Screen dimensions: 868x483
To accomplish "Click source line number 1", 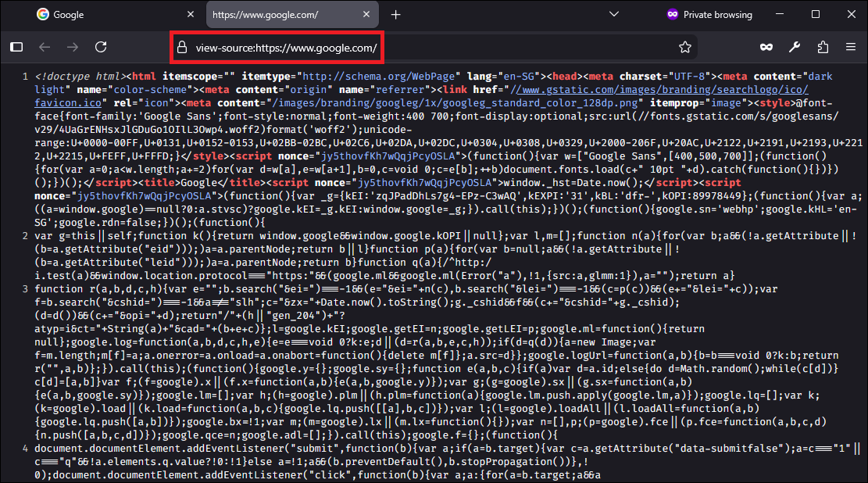I will coord(25,77).
